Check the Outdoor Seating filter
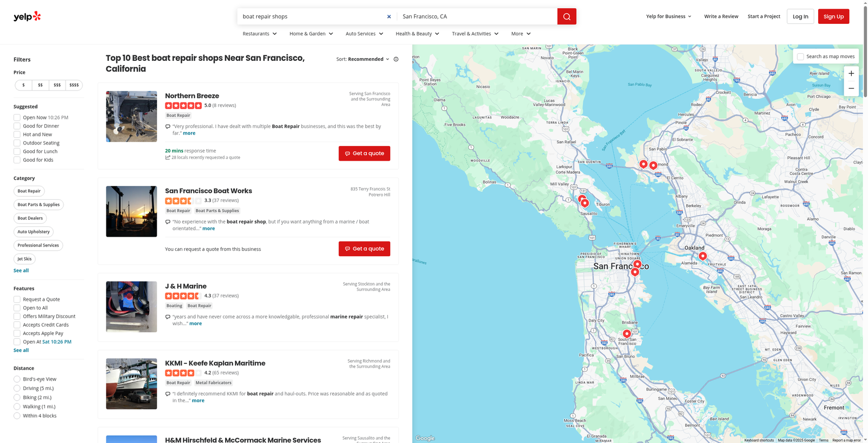868x443 pixels. coord(17,143)
